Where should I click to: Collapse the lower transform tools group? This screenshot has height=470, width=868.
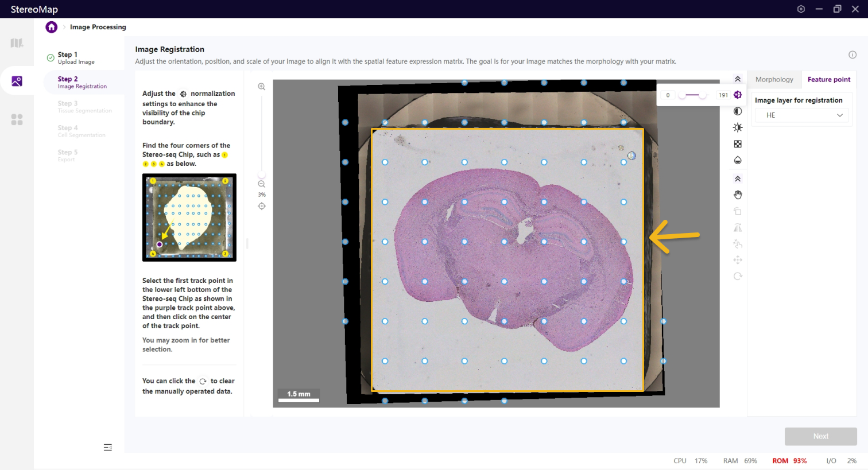coord(738,179)
